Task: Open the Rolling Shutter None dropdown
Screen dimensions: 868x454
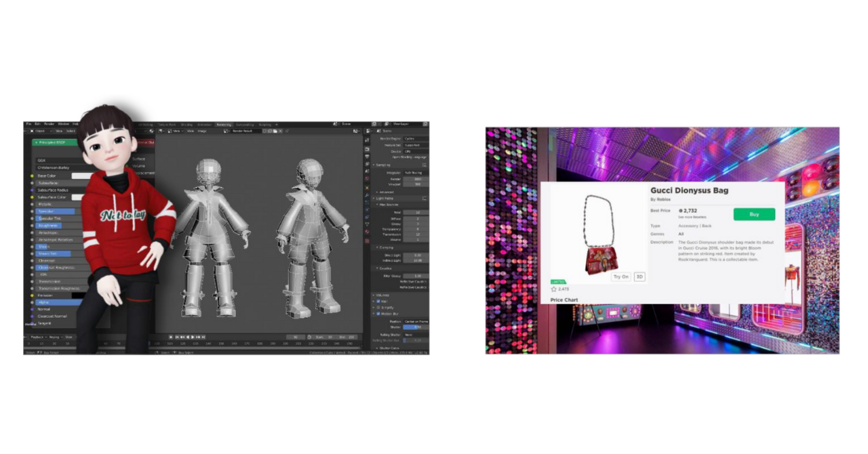Action: click(416, 335)
